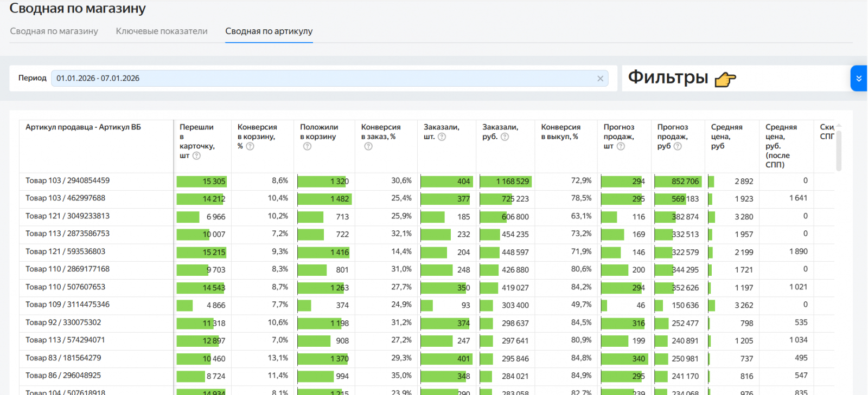The image size is (868, 395).
Task: Click the pointing hand icon near 'Фильтры'
Action: (725, 80)
